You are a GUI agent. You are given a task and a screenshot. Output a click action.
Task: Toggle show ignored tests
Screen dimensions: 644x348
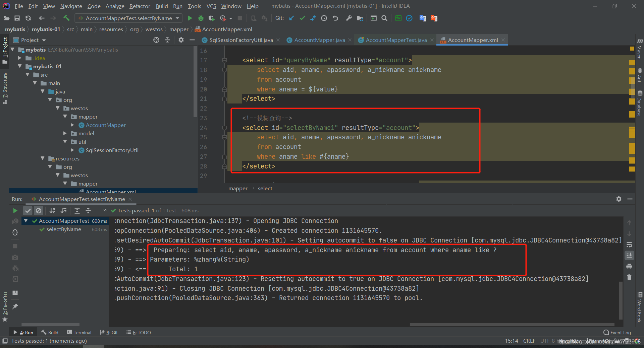(x=39, y=211)
